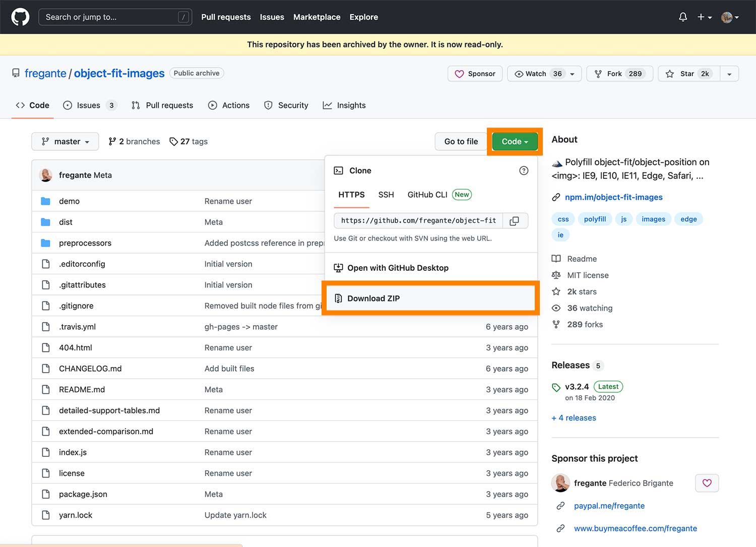Toggle the green Code dropdown button
This screenshot has width=756, height=547.
(x=515, y=142)
